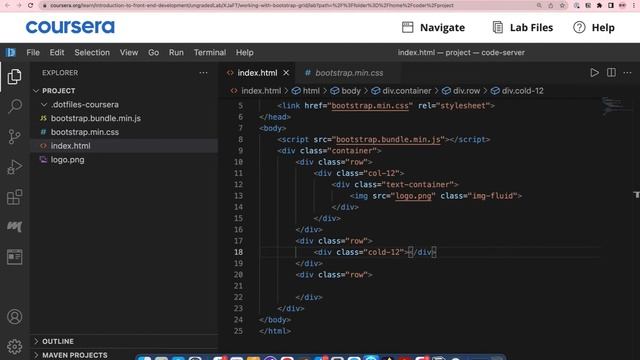Open the Go menu
This screenshot has height=360, width=640.
[153, 52]
